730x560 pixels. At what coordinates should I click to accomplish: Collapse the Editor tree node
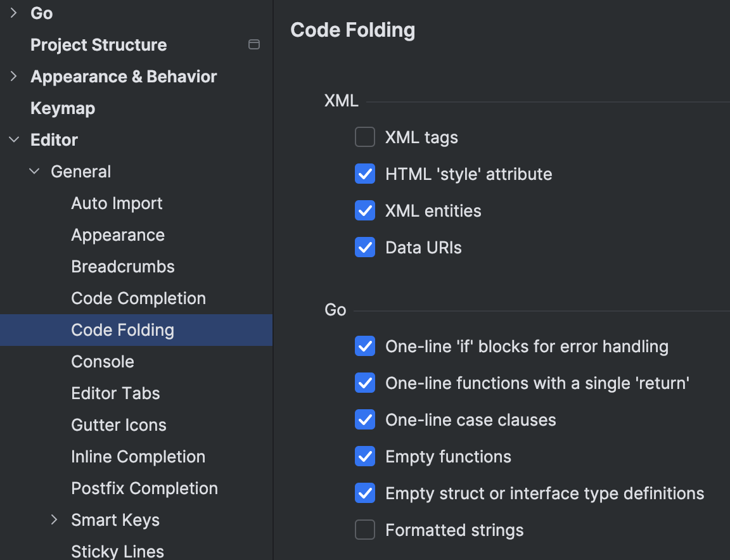tap(14, 140)
